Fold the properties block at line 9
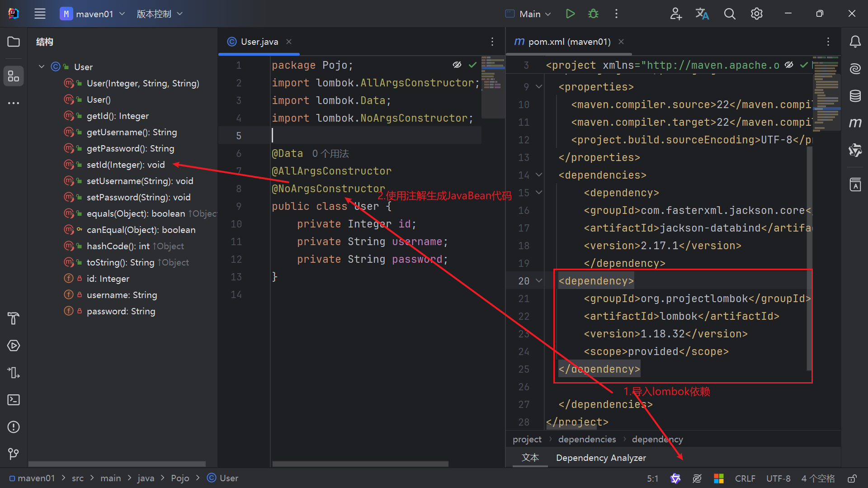Image resolution: width=868 pixels, height=488 pixels. click(x=539, y=86)
